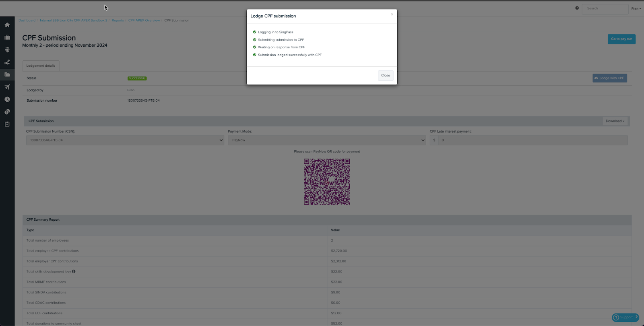Screen dimensions: 644x326
Task: Click the Total SINDA contributions row label
Action: pyautogui.click(x=46, y=293)
